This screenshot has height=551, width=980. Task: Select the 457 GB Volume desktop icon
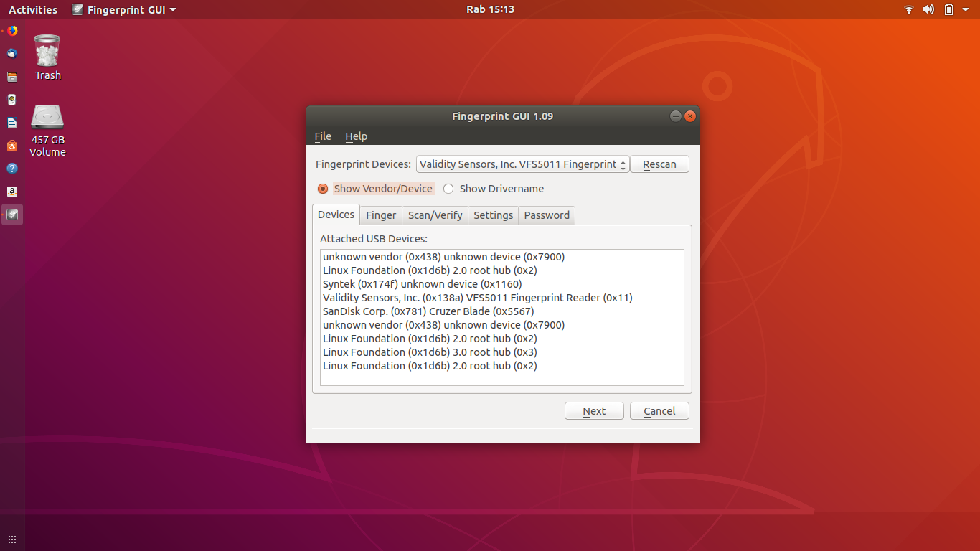point(48,130)
